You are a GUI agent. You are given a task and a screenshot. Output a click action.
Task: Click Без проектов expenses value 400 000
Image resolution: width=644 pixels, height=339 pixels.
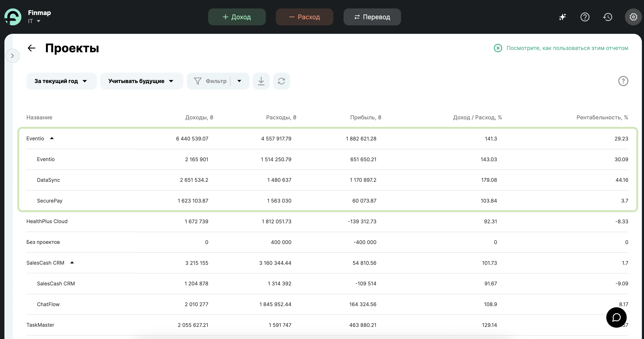(281, 242)
